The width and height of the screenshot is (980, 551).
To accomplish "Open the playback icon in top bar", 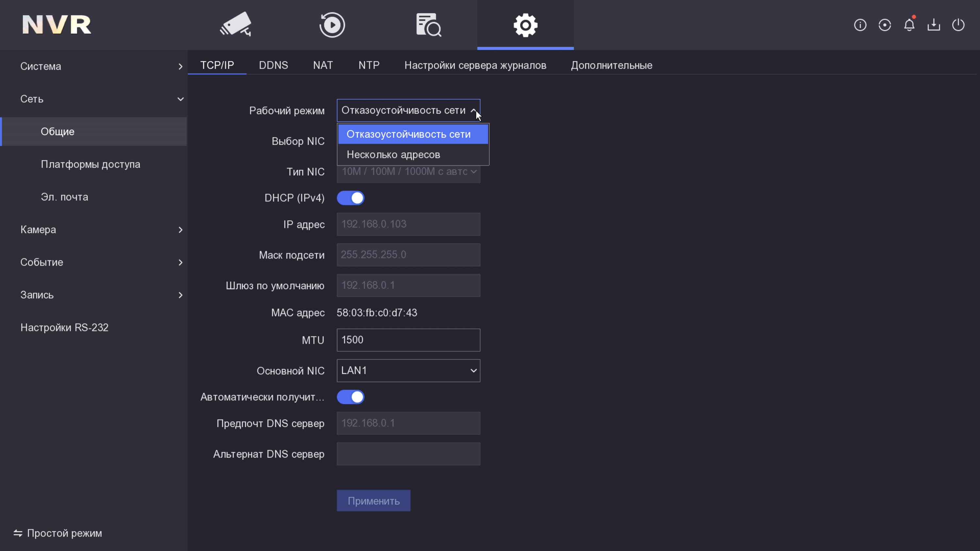I will pos(332,25).
